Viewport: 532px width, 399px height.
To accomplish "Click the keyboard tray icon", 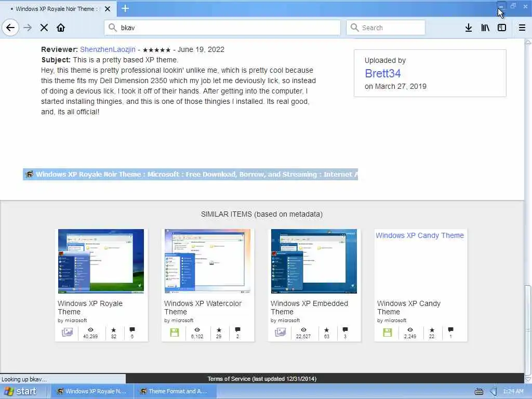I will pos(479,392).
